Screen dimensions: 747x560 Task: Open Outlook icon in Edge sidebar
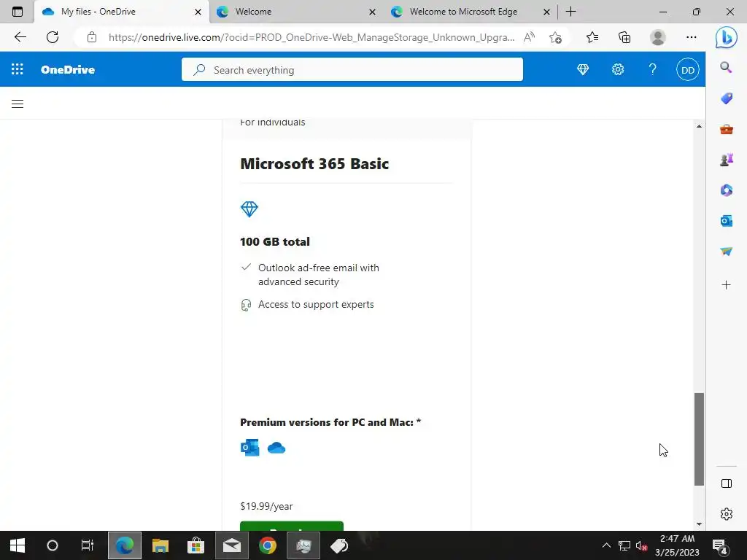point(726,220)
